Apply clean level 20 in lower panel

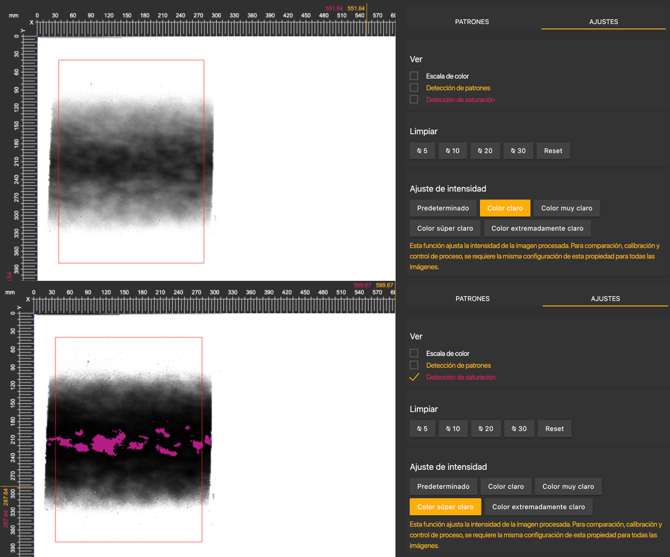pyautogui.click(x=486, y=428)
